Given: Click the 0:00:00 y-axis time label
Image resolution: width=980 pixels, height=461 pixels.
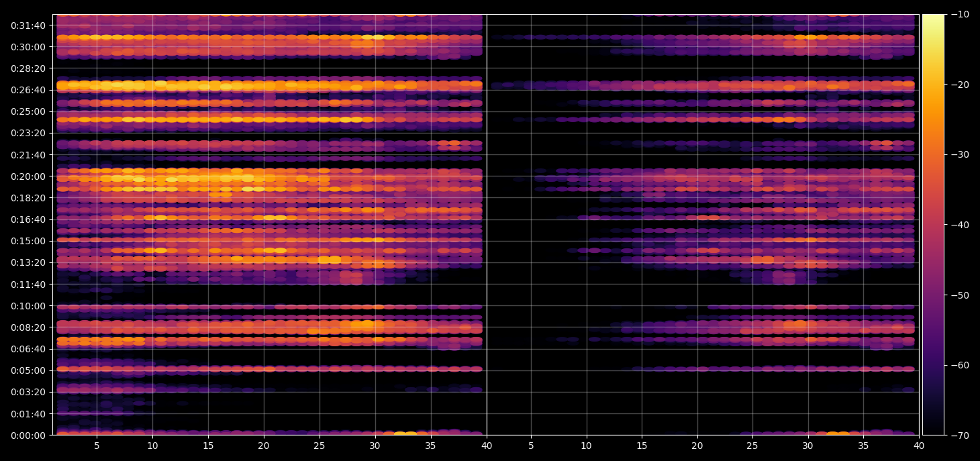Looking at the screenshot, I should (28, 435).
